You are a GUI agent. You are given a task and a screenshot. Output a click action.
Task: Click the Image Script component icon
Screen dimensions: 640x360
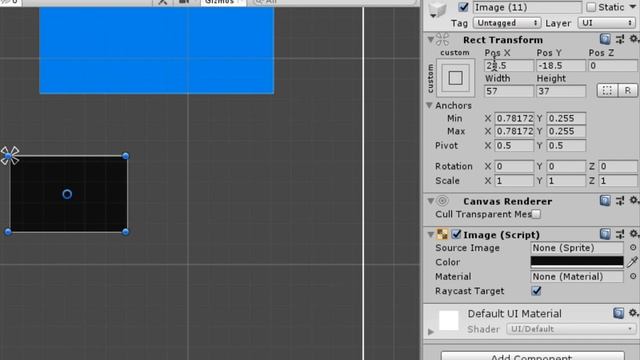pyautogui.click(x=442, y=234)
